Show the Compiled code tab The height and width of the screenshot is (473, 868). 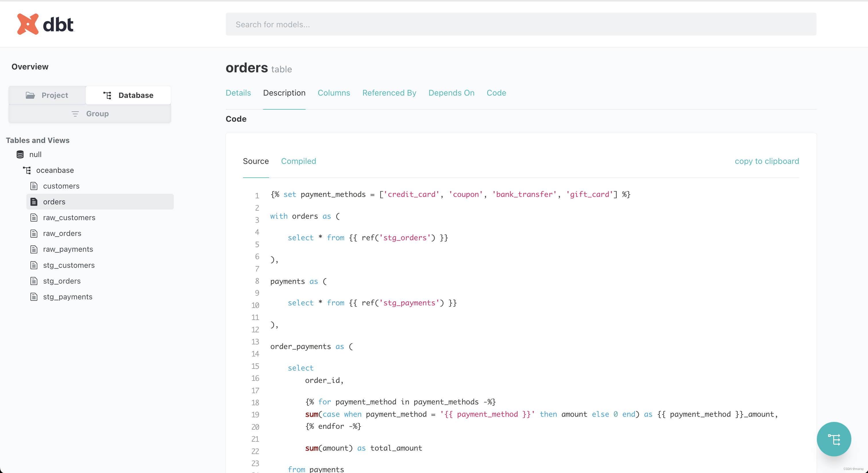pos(298,161)
